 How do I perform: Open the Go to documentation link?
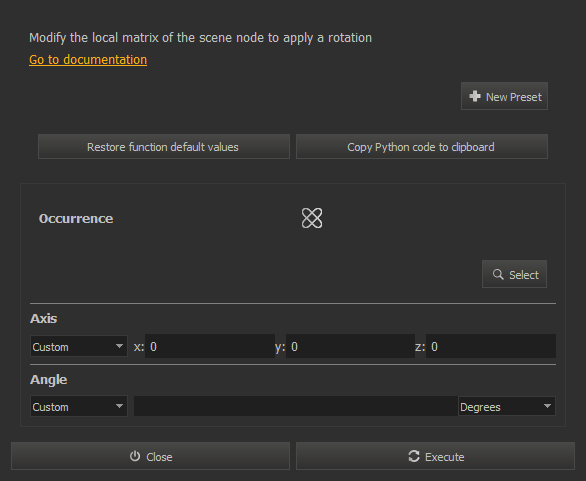click(x=88, y=60)
